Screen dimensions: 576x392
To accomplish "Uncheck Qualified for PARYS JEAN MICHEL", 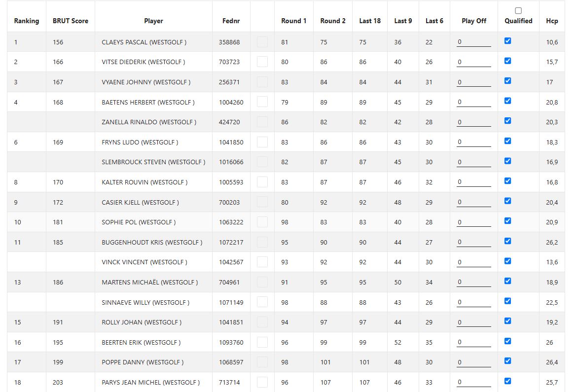I will [x=507, y=381].
